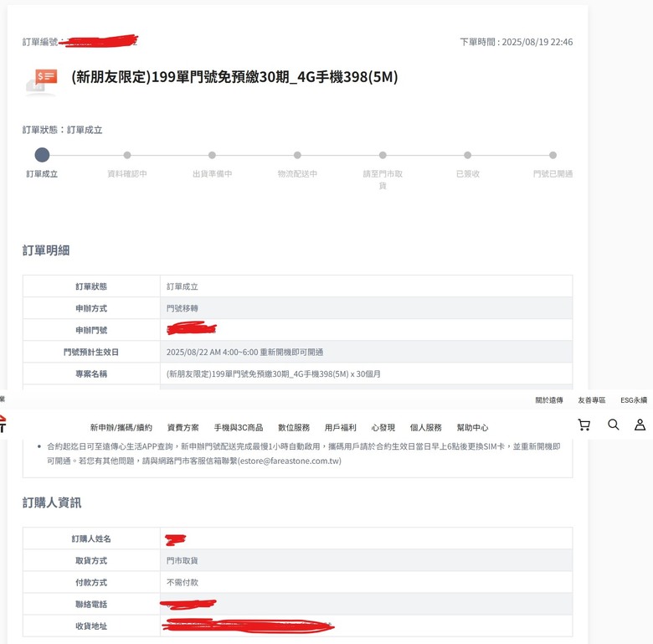Viewport: 653px width, 644px height.
Task: Click the 申辦門號 row label
Action: point(91,330)
